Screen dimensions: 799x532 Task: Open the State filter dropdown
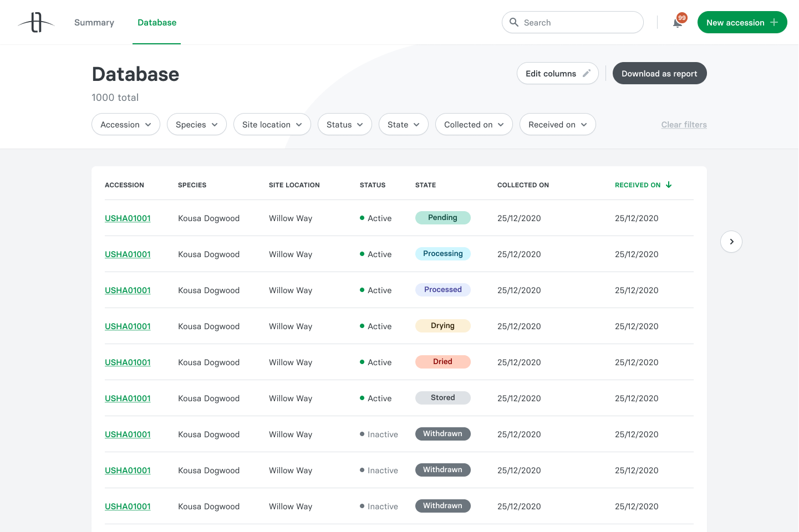403,125
